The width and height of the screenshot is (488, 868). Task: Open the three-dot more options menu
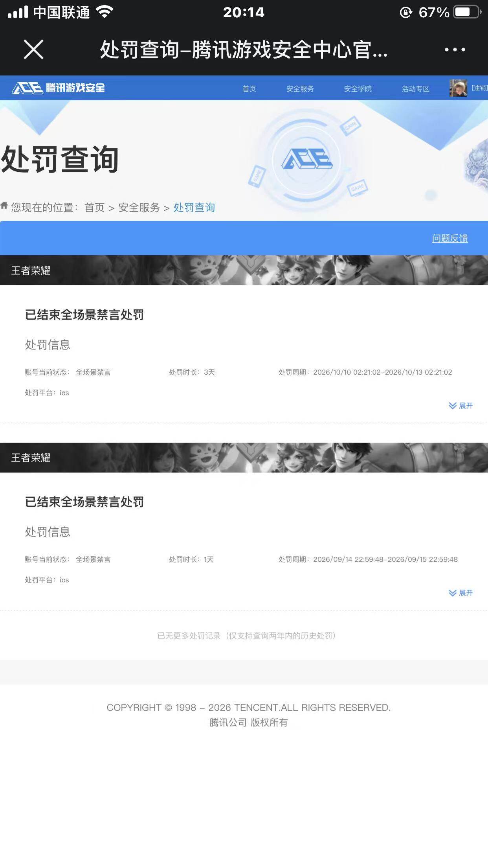455,50
